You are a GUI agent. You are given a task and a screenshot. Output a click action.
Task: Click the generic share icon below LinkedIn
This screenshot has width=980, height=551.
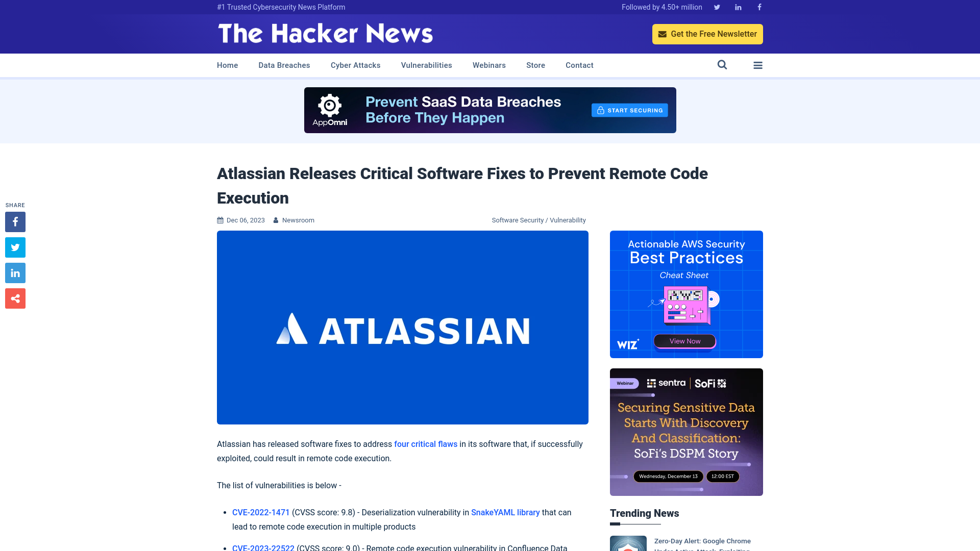[x=15, y=298]
